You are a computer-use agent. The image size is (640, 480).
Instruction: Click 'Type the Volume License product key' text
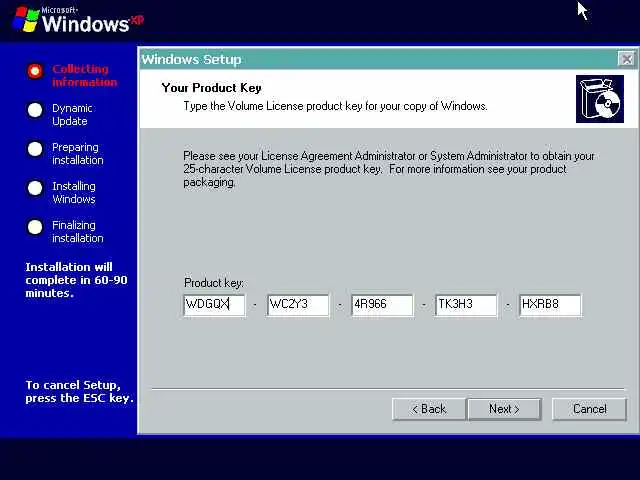pyautogui.click(x=335, y=106)
